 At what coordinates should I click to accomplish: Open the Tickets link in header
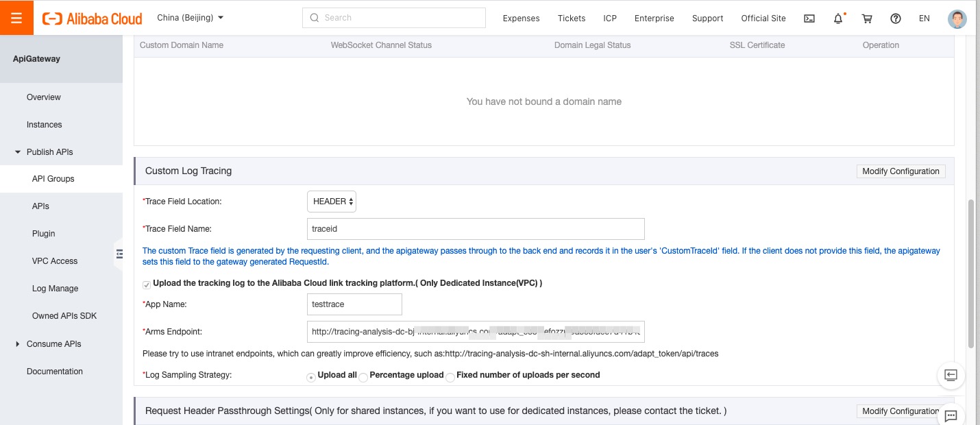[572, 19]
